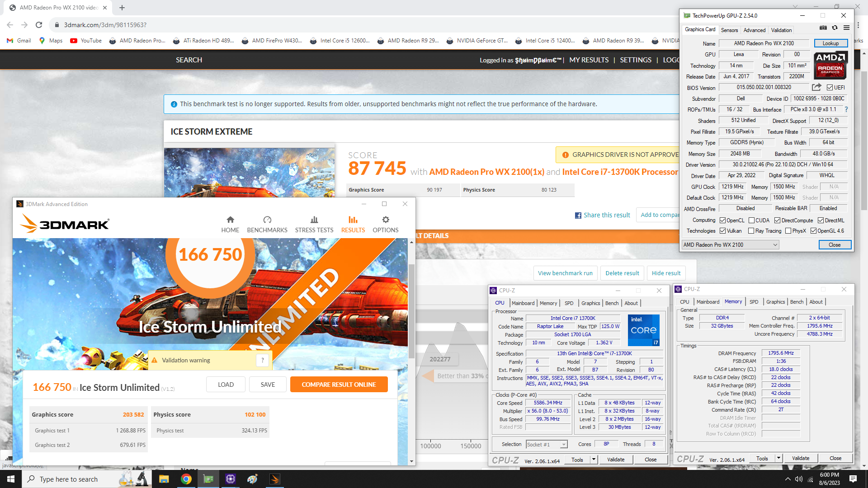868x488 pixels.
Task: Expand the Tools dropdown arrow in right CPU-Z
Action: (778, 458)
